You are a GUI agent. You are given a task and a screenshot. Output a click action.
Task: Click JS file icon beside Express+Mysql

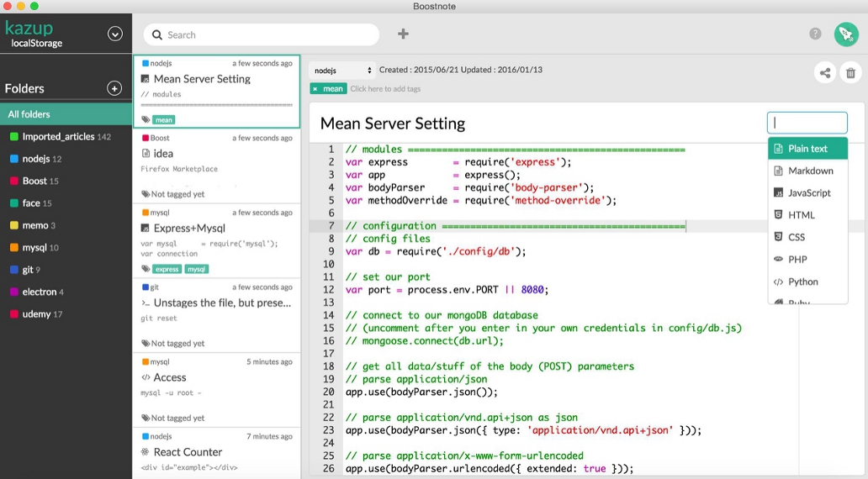(x=145, y=228)
